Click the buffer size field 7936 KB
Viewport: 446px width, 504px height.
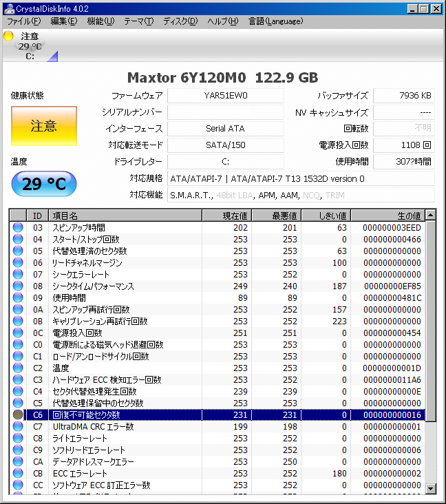(404, 96)
